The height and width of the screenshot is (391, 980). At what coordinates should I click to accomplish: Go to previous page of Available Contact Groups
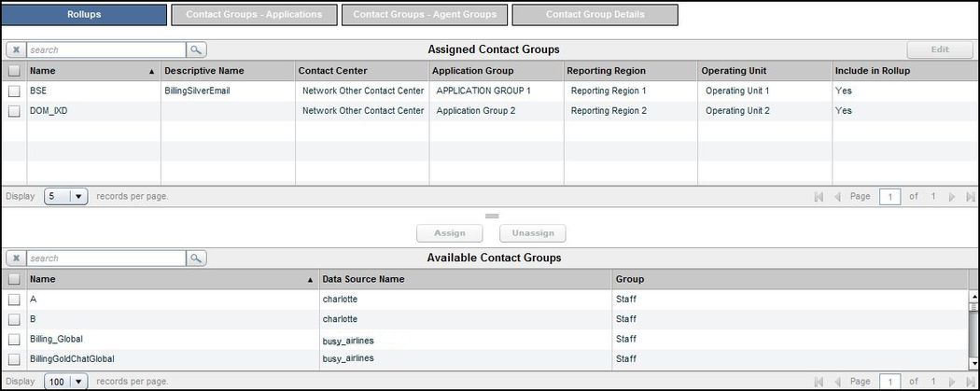836,382
